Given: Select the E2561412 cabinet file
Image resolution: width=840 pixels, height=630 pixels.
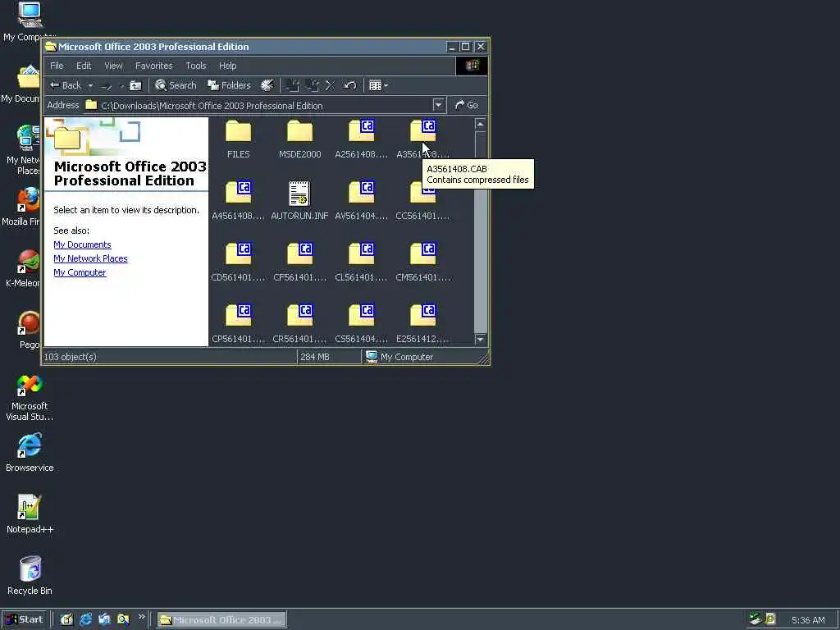Looking at the screenshot, I should pyautogui.click(x=422, y=323).
